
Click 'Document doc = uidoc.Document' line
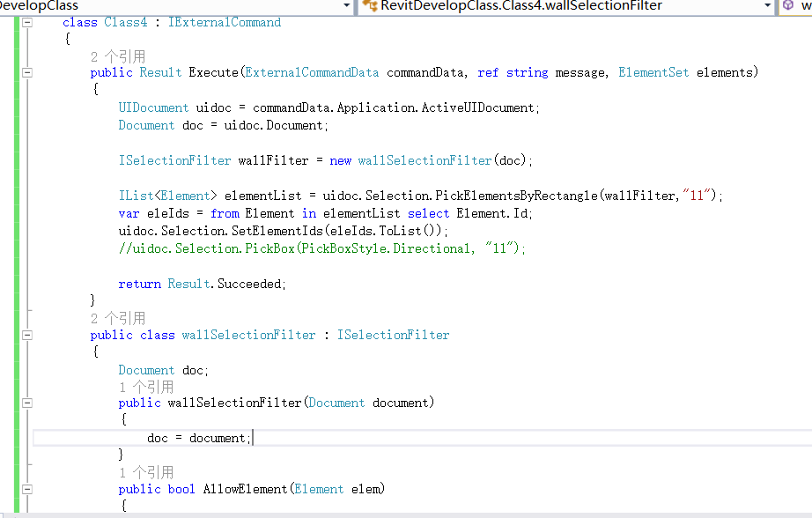223,125
